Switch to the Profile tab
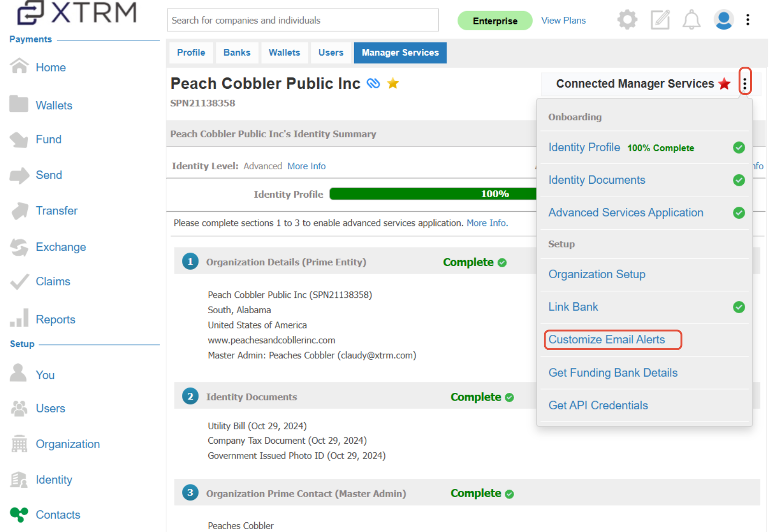776x532 pixels. coord(191,53)
